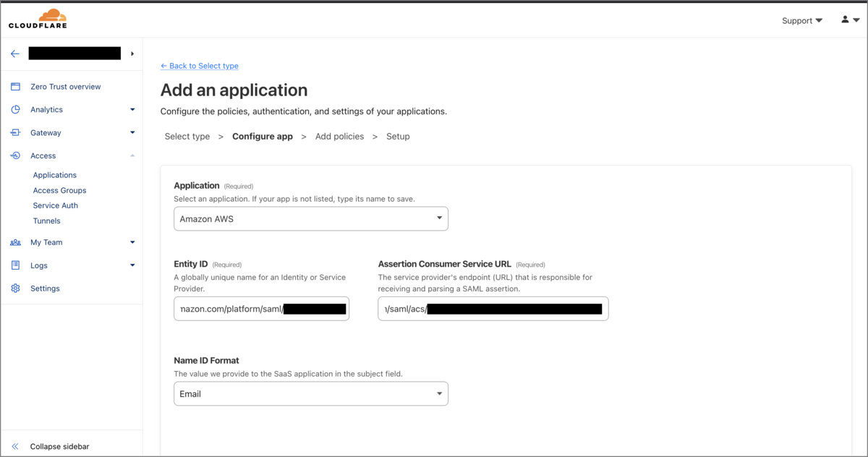This screenshot has width=868, height=457.
Task: Select Gateway in the sidebar
Action: coord(46,133)
